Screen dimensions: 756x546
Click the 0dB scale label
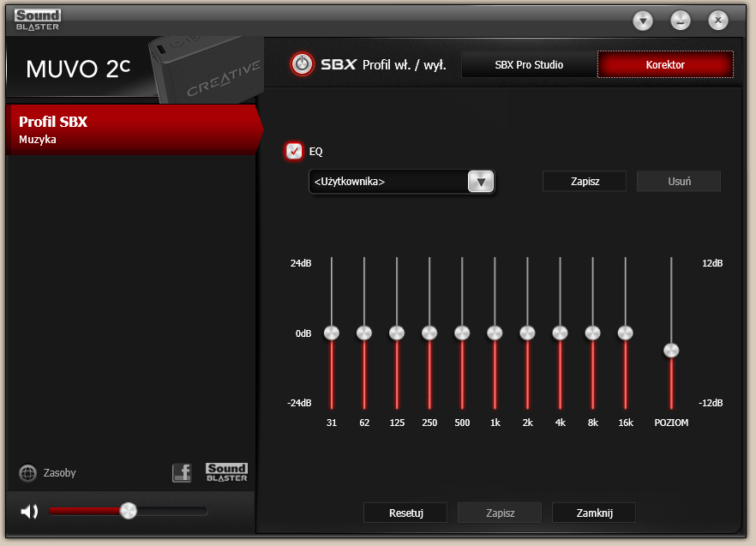pos(303,333)
